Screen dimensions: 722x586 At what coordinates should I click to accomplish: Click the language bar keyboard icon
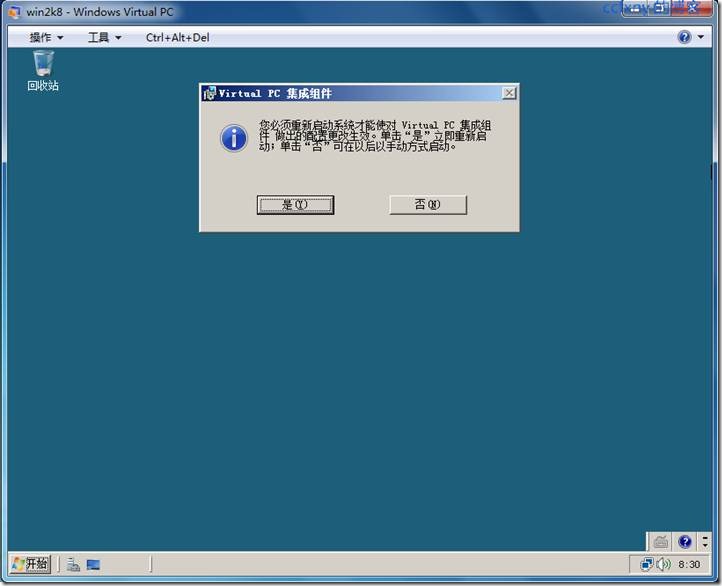click(x=661, y=542)
